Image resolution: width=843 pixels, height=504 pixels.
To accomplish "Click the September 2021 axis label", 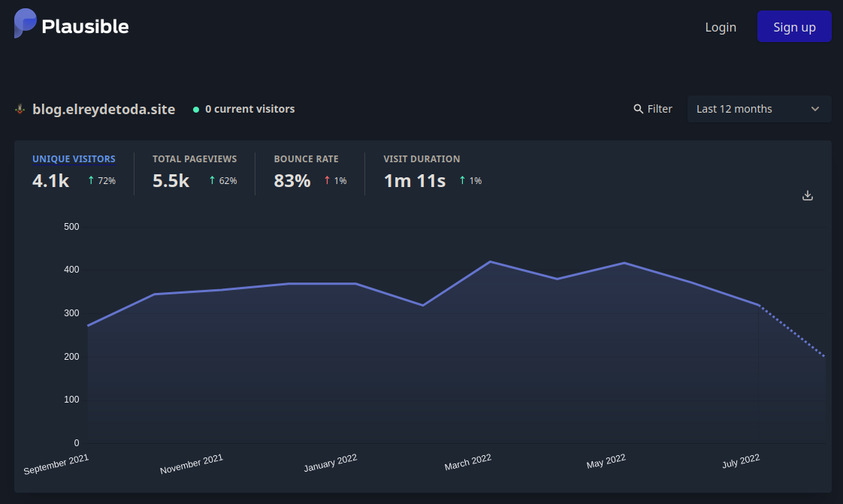I will pos(56,463).
